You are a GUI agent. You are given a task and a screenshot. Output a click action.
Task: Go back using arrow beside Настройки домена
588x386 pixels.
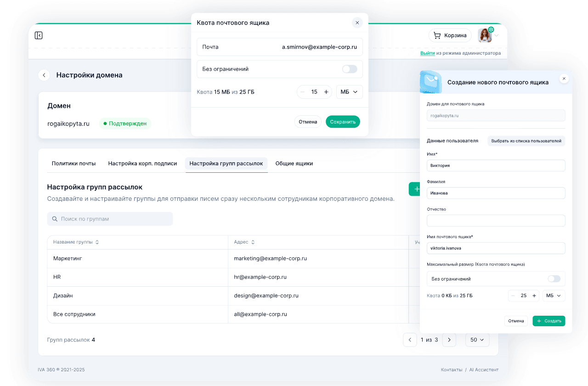(x=44, y=75)
